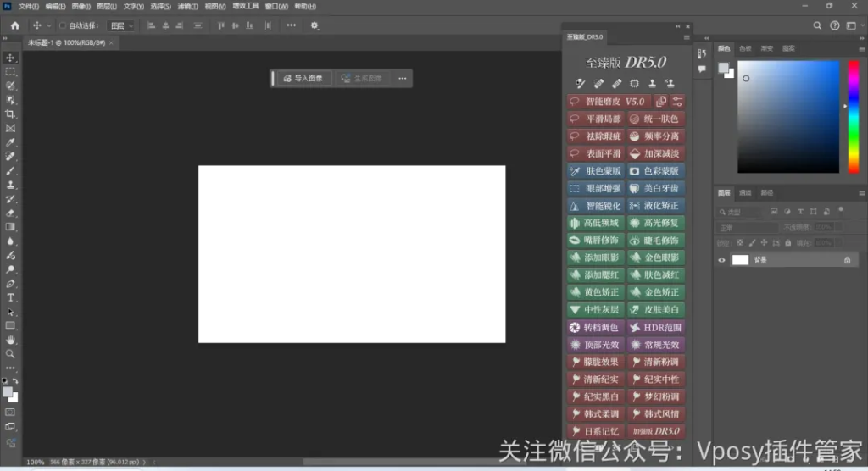Open the 增效工具 menu
This screenshot has height=471, width=868.
(x=245, y=6)
